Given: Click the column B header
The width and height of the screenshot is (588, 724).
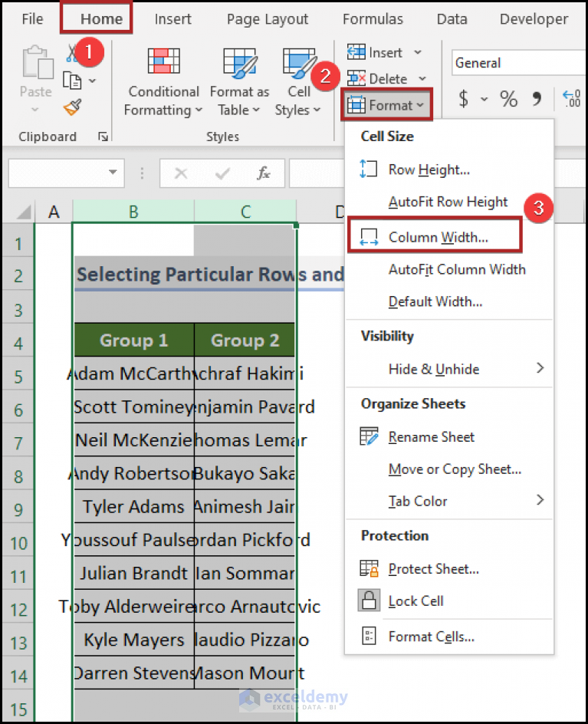Looking at the screenshot, I should click(133, 212).
